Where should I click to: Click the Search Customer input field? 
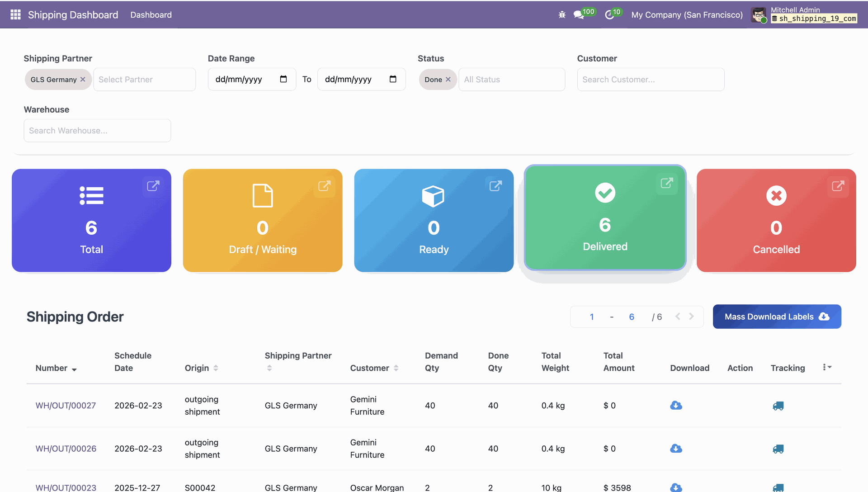tap(650, 80)
